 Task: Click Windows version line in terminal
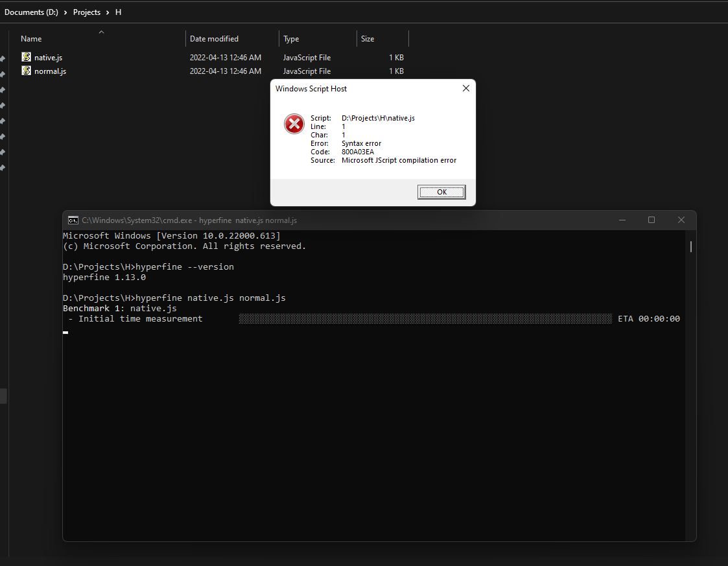172,236
